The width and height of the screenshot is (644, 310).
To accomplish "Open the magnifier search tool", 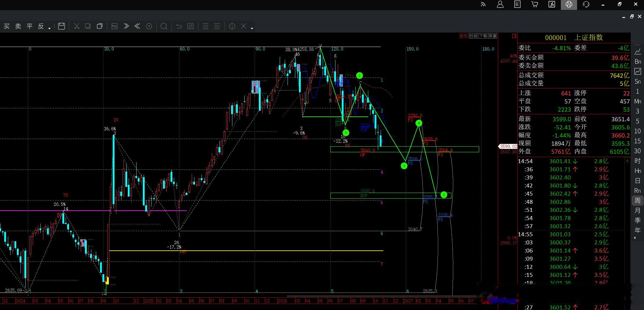I will click(164, 26).
